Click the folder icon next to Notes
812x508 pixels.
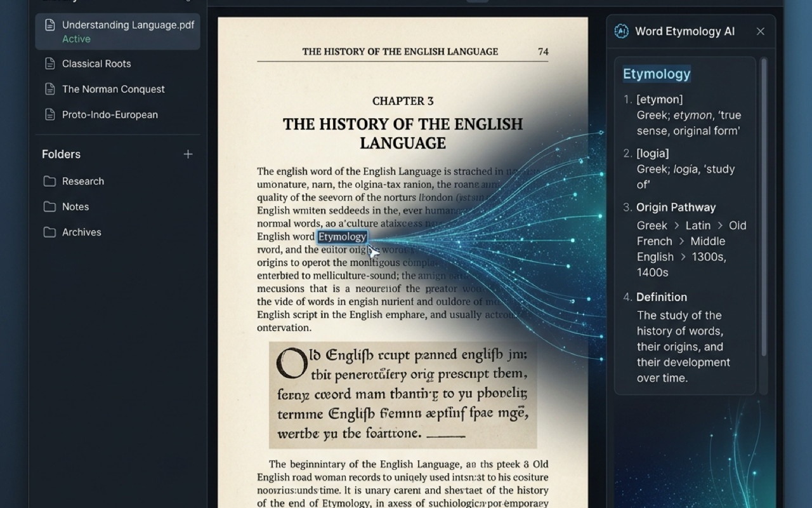[49, 206]
